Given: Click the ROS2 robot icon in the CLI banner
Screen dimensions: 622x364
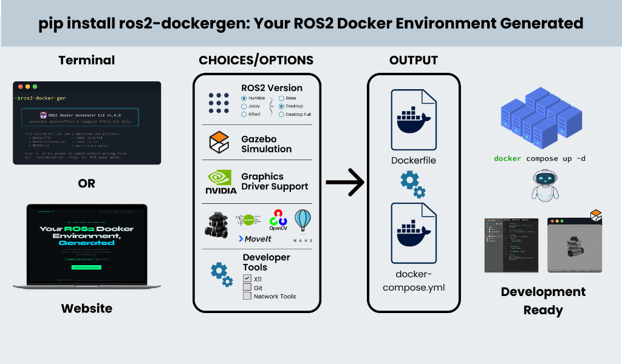Looking at the screenshot, I should (43, 115).
